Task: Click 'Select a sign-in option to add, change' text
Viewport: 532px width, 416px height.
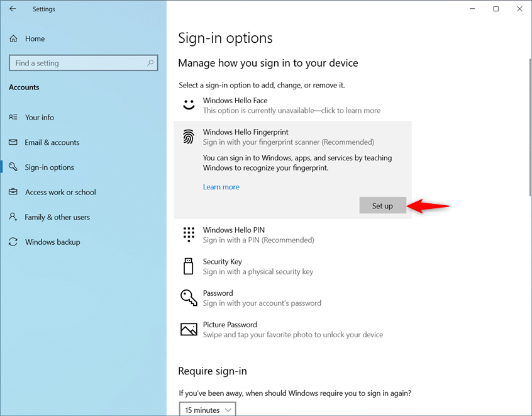Action: click(262, 85)
